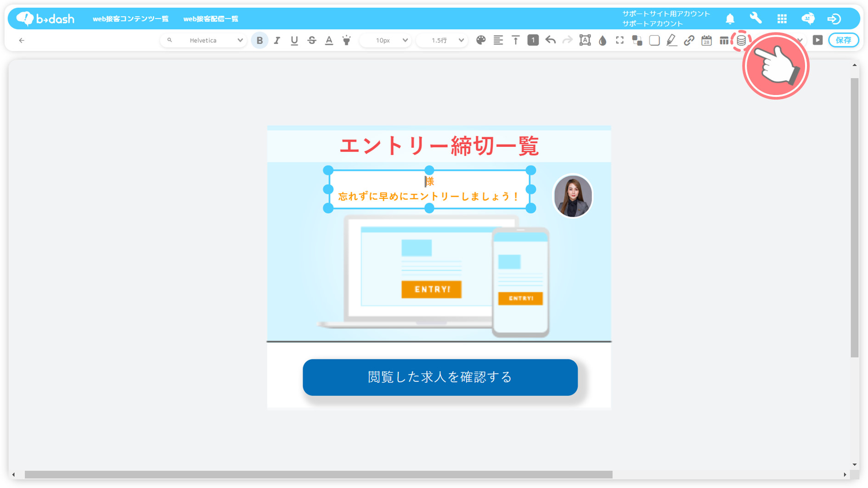Viewport: 868px width, 488px height.
Task: Open the highlight marker tool
Action: (x=347, y=40)
